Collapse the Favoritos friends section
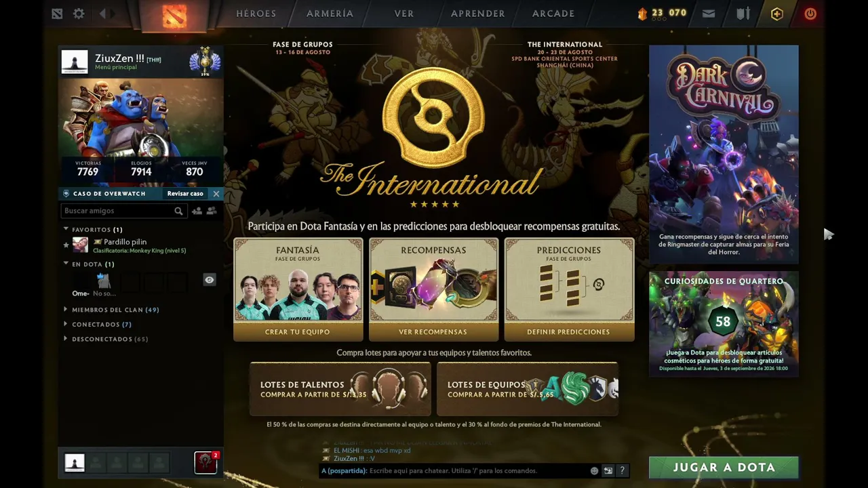 [x=66, y=229]
